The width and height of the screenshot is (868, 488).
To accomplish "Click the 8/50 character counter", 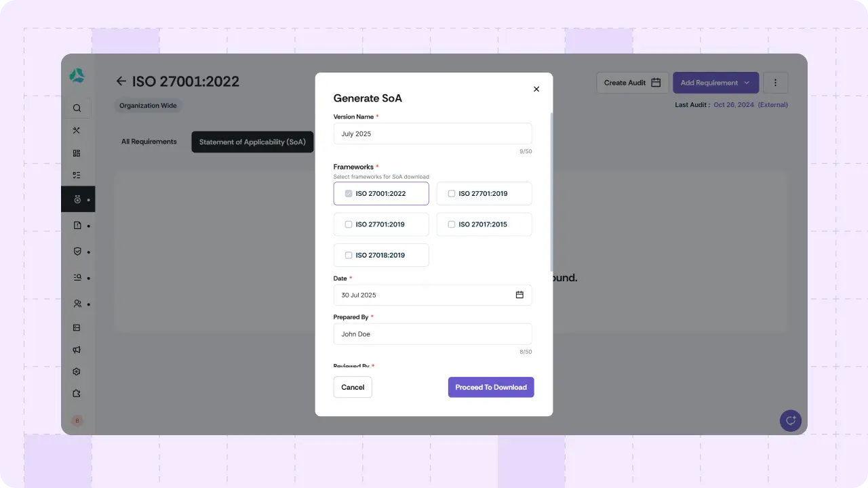I will click(x=526, y=352).
